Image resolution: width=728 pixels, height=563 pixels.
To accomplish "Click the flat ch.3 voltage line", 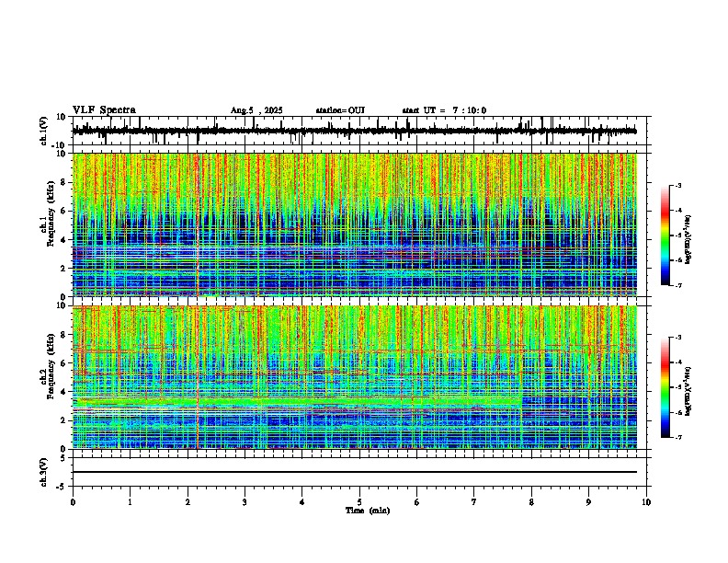I will (x=354, y=472).
